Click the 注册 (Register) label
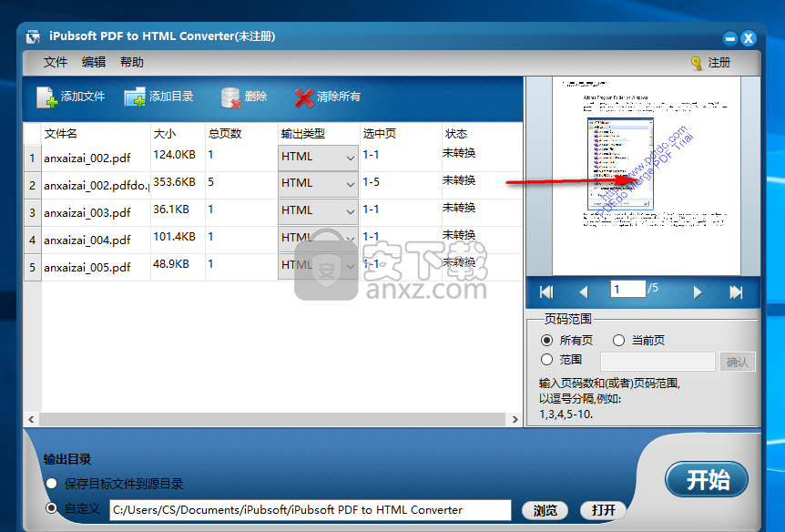This screenshot has height=532, width=785. point(719,63)
